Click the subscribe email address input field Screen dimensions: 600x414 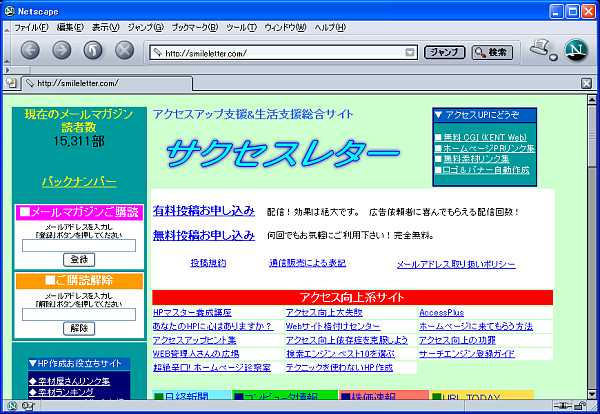(x=78, y=244)
